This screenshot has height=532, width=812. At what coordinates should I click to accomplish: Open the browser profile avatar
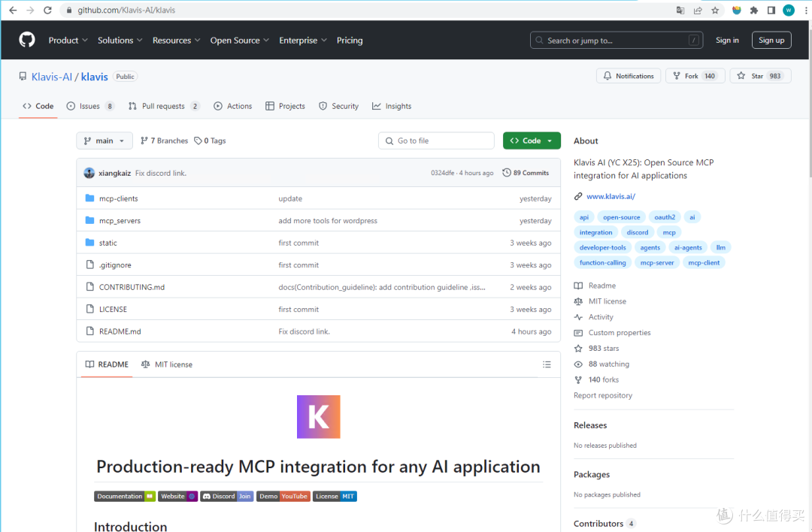(x=789, y=11)
